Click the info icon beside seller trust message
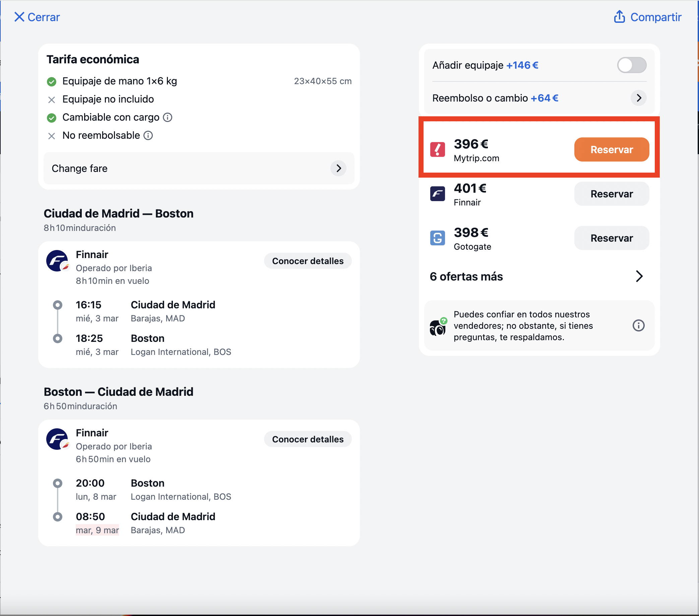699x616 pixels. pos(638,325)
